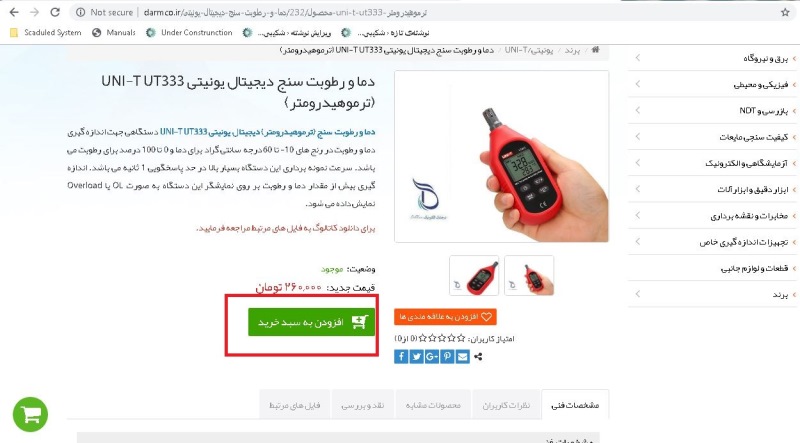Bookmark page with star icon
This screenshot has height=443, width=800.
[785, 12]
